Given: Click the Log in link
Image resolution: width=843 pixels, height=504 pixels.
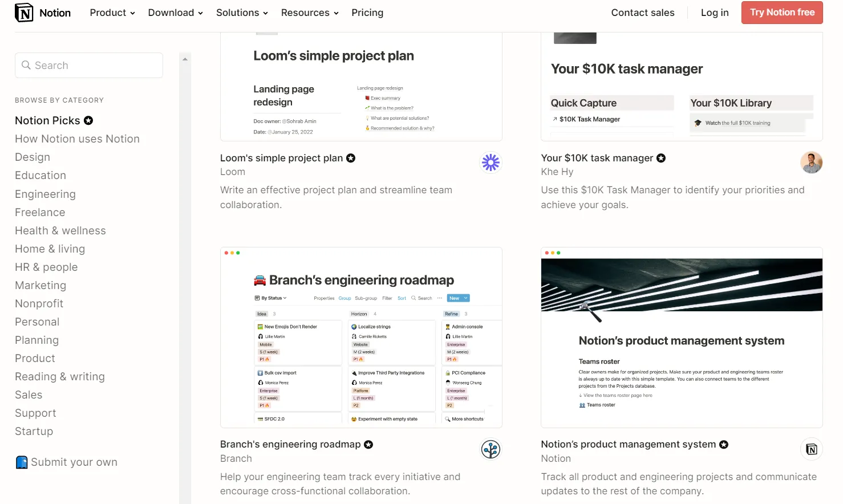Looking at the screenshot, I should click(715, 13).
